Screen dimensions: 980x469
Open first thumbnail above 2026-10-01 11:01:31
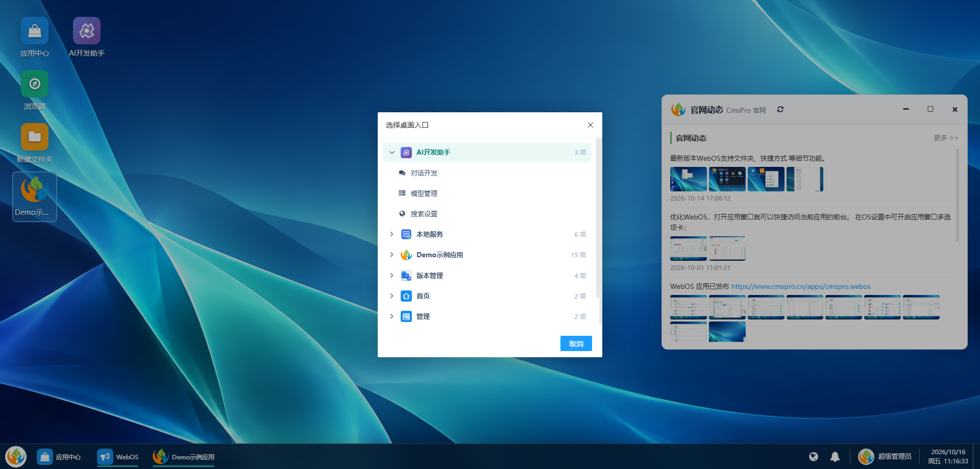[689, 249]
